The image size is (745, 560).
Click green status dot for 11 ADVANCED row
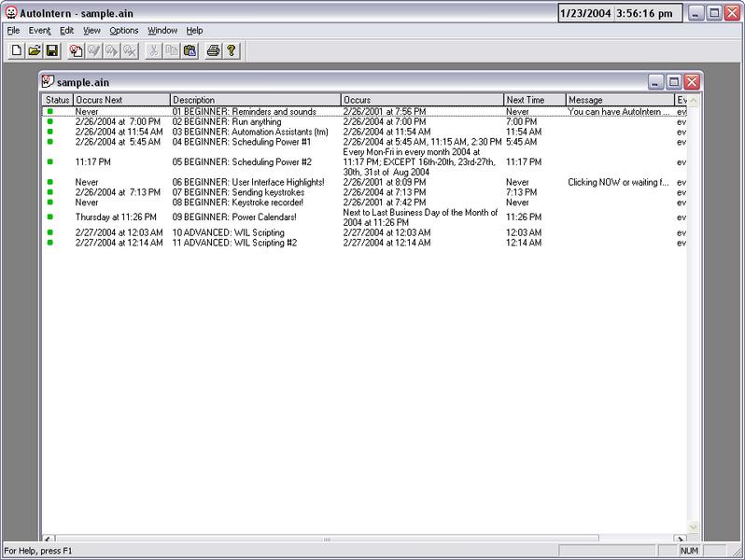point(50,243)
